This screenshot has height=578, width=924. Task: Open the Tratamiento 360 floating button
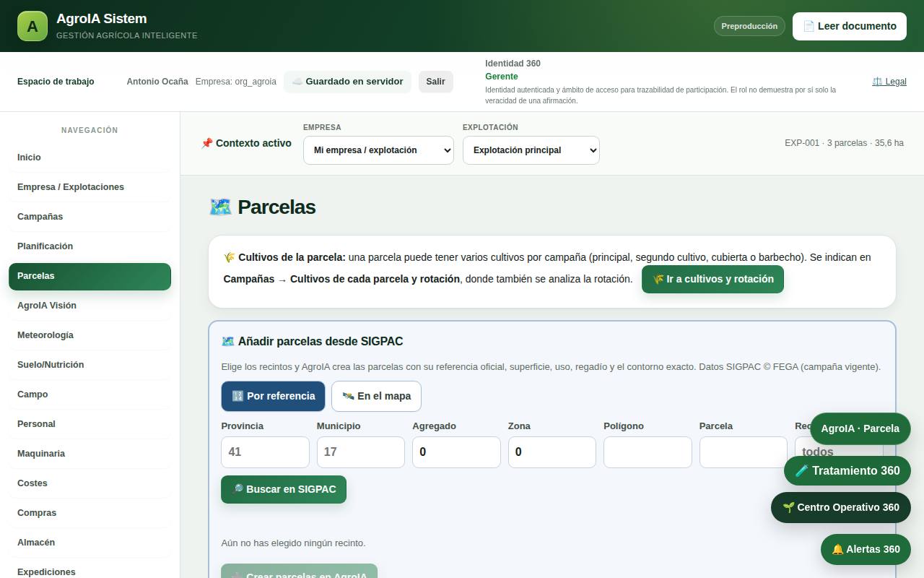[847, 470]
